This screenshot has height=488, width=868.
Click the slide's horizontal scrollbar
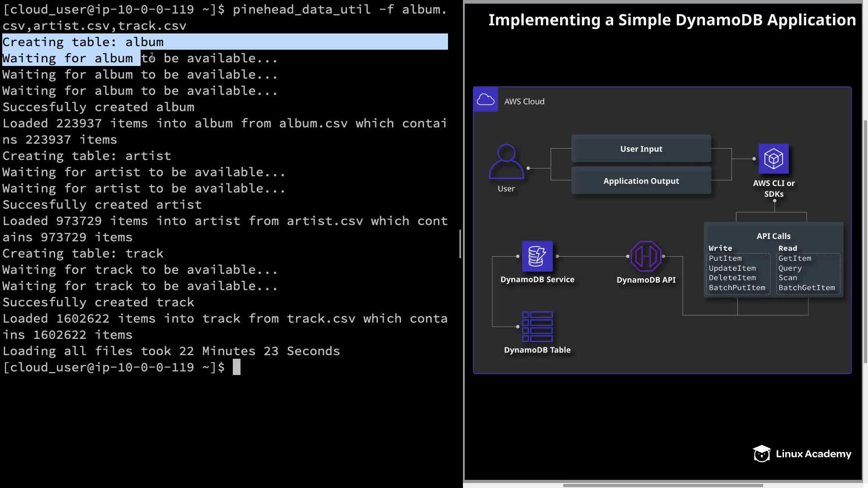click(663, 485)
